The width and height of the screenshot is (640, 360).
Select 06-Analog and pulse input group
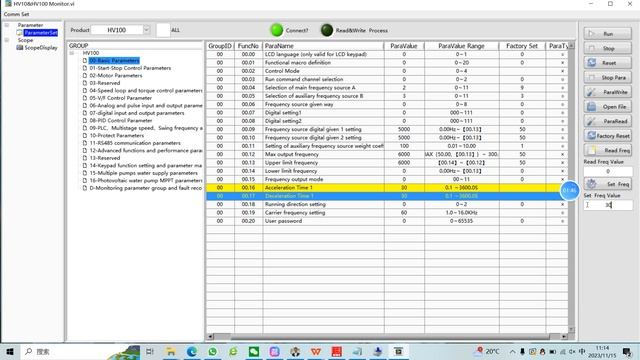pyautogui.click(x=146, y=105)
